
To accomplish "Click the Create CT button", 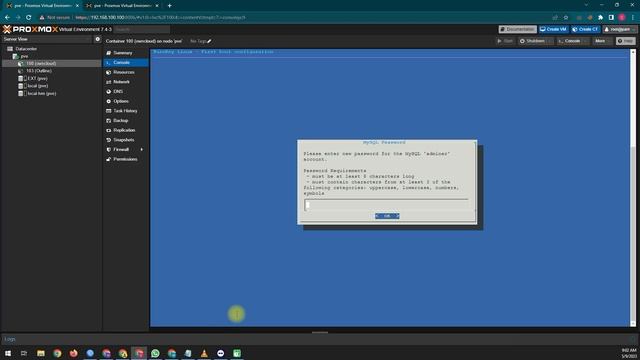I will pos(585,29).
